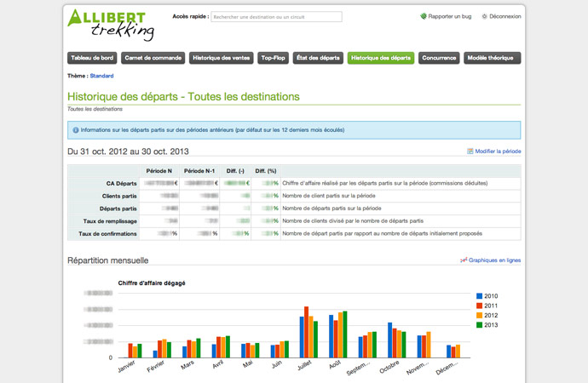Click the blue 2010 legend swatch
The height and width of the screenshot is (383, 588).
pos(481,296)
